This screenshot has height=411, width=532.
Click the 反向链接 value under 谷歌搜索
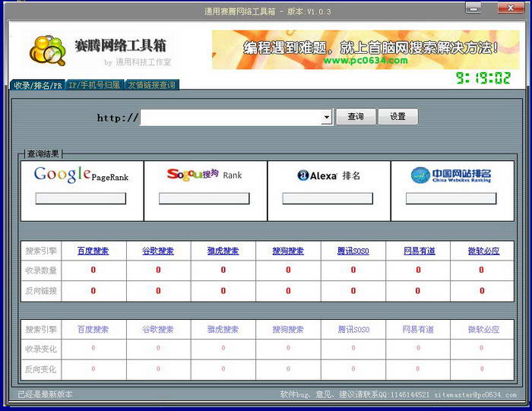click(x=158, y=291)
